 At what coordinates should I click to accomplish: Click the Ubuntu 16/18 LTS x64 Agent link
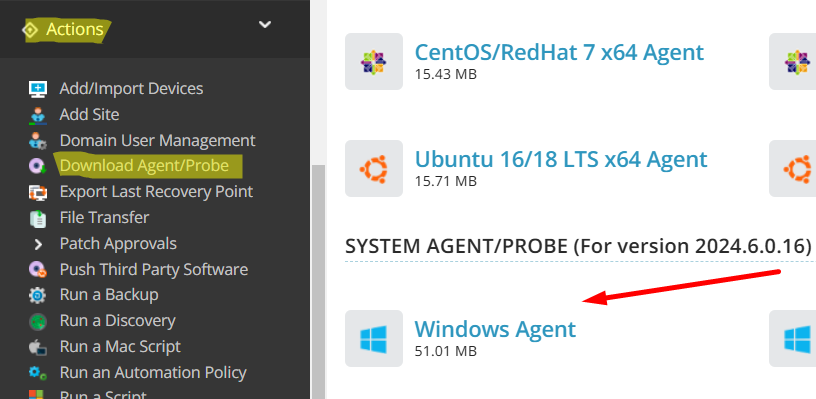[x=560, y=159]
